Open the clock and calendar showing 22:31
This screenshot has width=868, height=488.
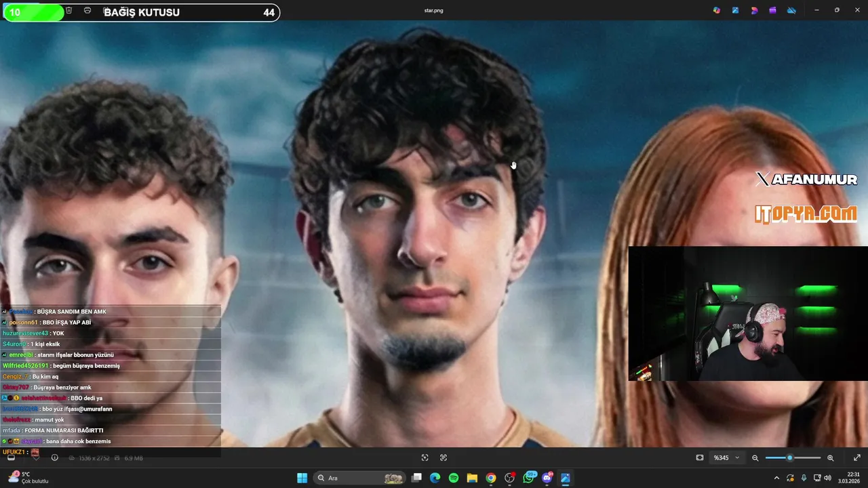point(849,478)
